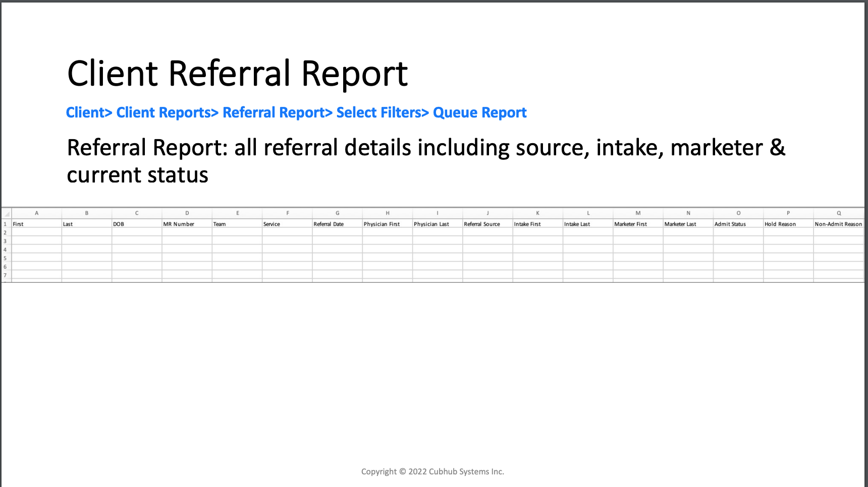This screenshot has width=868, height=487.
Task: Click the 'First' header cell in column A
Action: coord(37,224)
